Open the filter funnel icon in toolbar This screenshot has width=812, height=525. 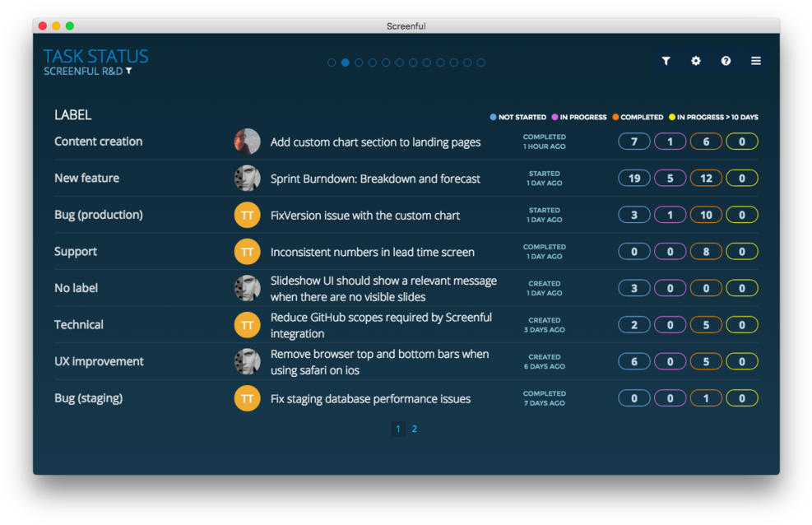[x=666, y=61]
